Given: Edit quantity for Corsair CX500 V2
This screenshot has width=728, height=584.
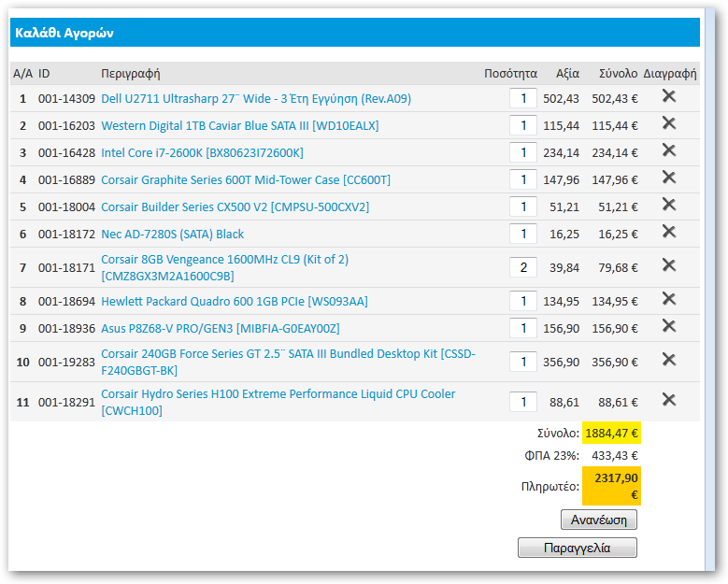Looking at the screenshot, I should (x=523, y=207).
